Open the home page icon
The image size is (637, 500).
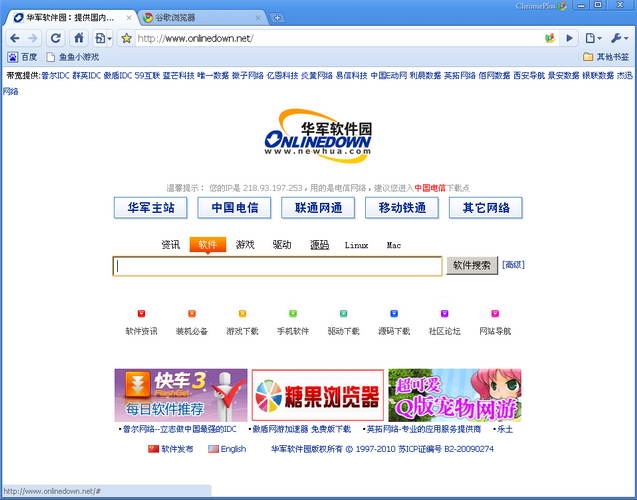tap(79, 38)
